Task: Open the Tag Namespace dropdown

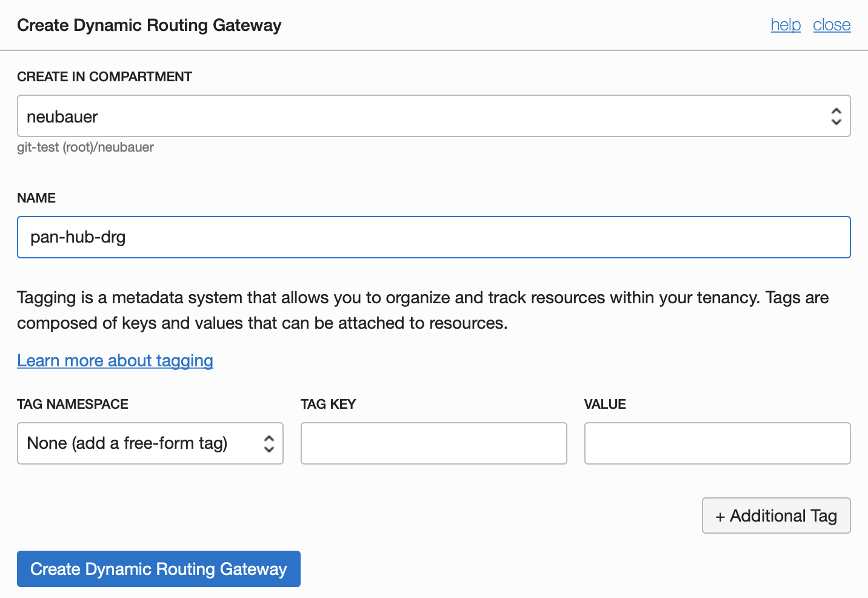Action: tap(139, 443)
